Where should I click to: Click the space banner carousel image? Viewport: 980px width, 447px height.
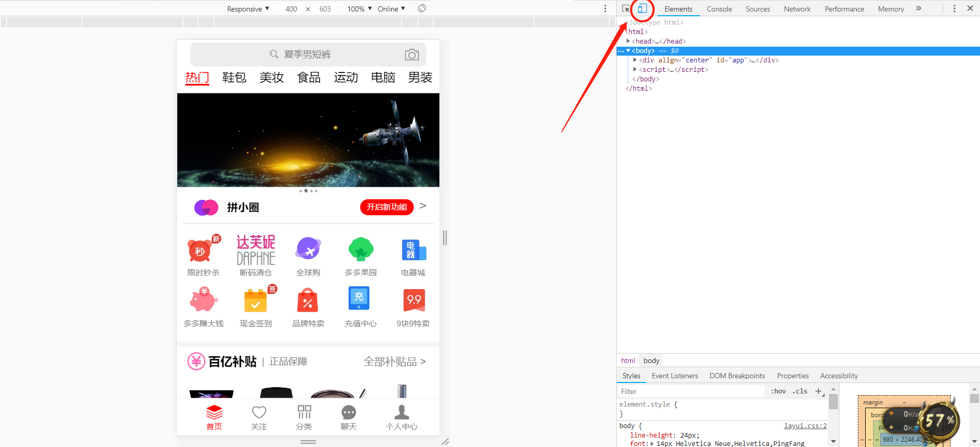pyautogui.click(x=308, y=140)
